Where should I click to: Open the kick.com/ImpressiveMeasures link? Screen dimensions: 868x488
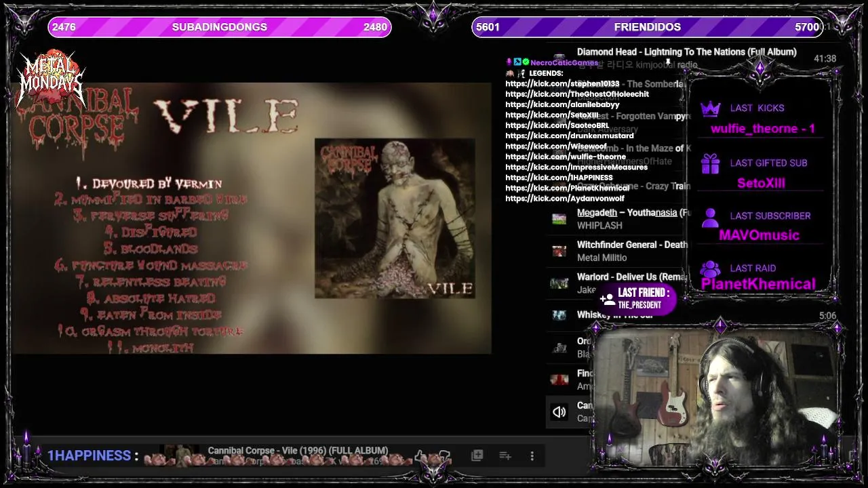(x=576, y=167)
